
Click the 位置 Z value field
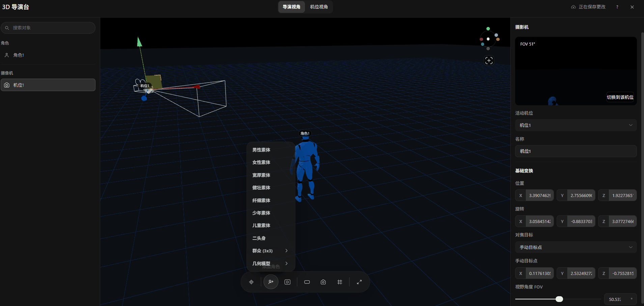[x=623, y=195]
